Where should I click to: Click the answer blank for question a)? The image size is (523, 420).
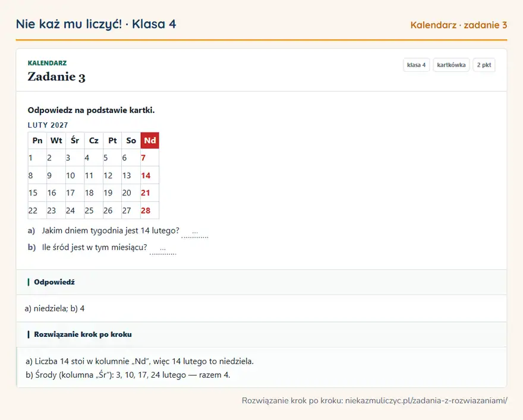click(195, 232)
